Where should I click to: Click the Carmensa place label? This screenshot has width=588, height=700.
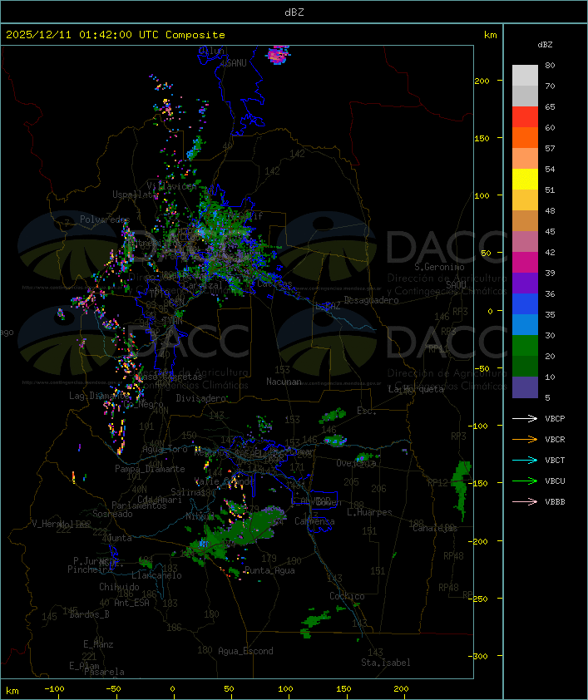(314, 521)
